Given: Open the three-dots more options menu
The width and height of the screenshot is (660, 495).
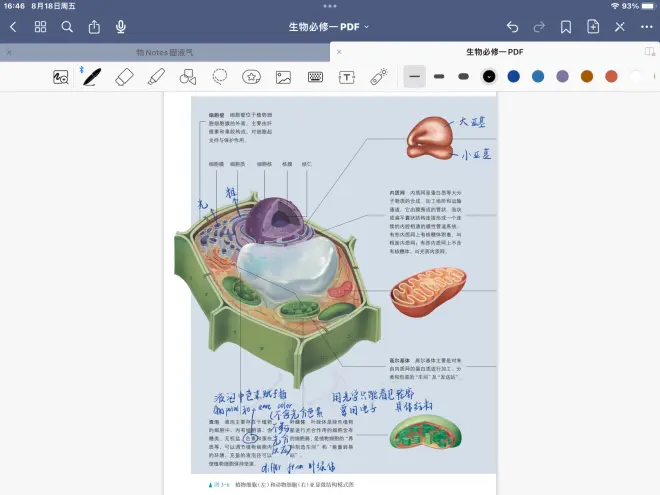Looking at the screenshot, I should click(646, 27).
